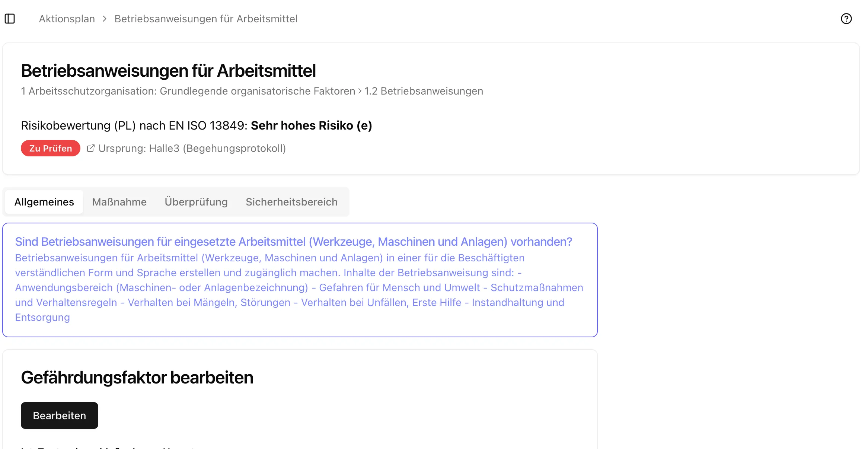Click the breadcrumb chevron between Aktionsplan and Betriebsanweisungen

coord(105,19)
